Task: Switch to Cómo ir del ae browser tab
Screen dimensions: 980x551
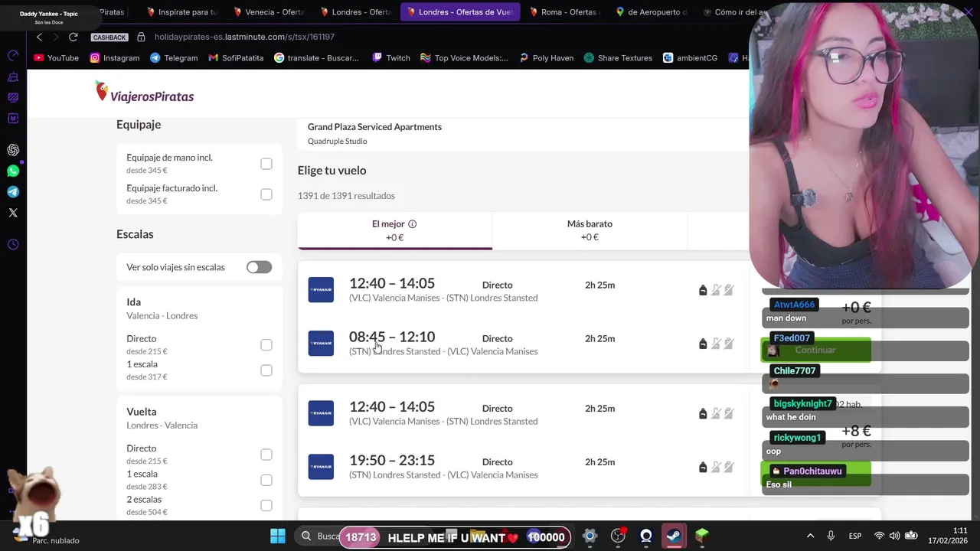Action: tap(733, 12)
